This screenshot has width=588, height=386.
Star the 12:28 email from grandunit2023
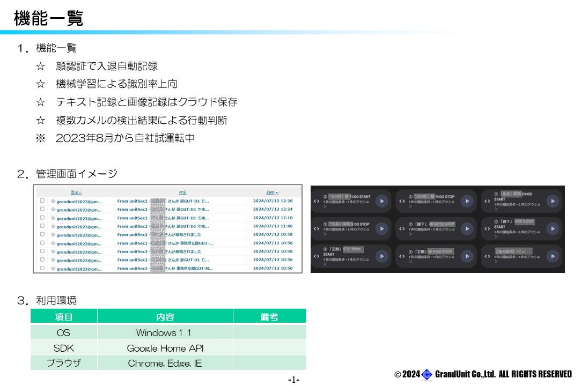click(53, 201)
